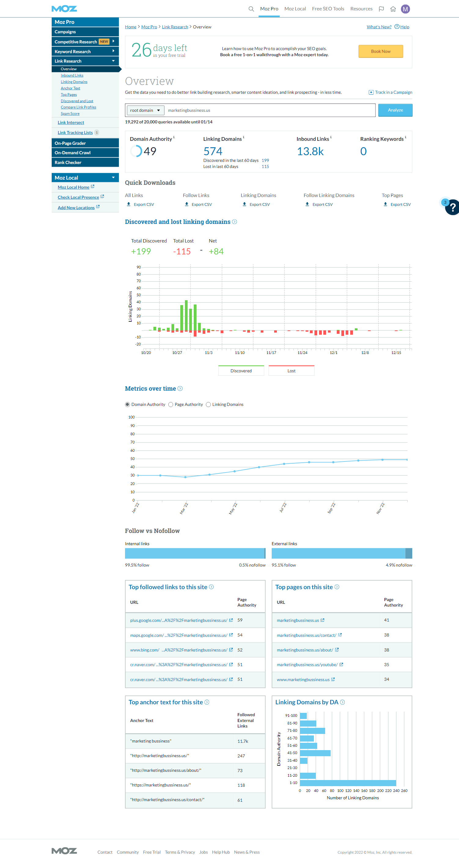Open the Compare Link Profiles sidebar link
This screenshot has height=868, width=459.
pyautogui.click(x=78, y=107)
